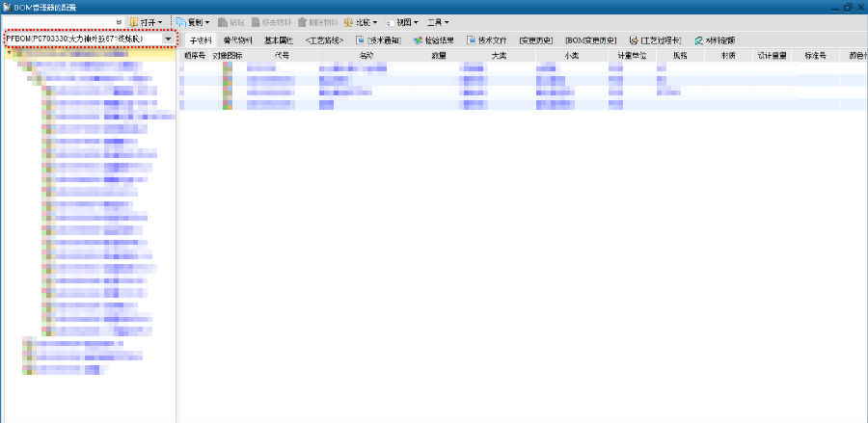This screenshot has height=423, width=868.
Task: Click the 比较 balance-scale icon
Action: (348, 22)
